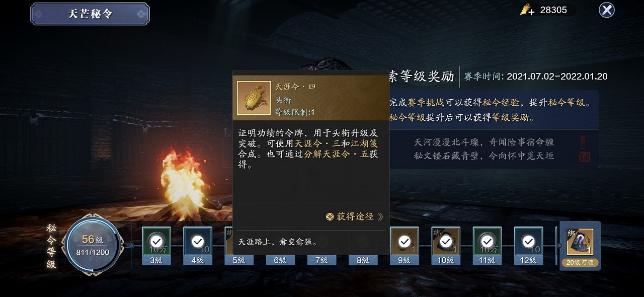
Task: Select the level 12 reward icon
Action: click(528, 241)
